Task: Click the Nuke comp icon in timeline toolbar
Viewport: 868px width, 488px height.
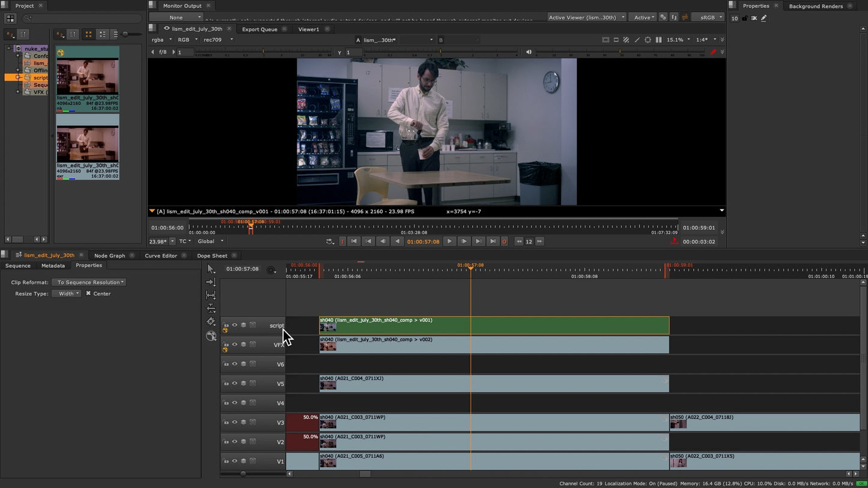Action: point(211,336)
